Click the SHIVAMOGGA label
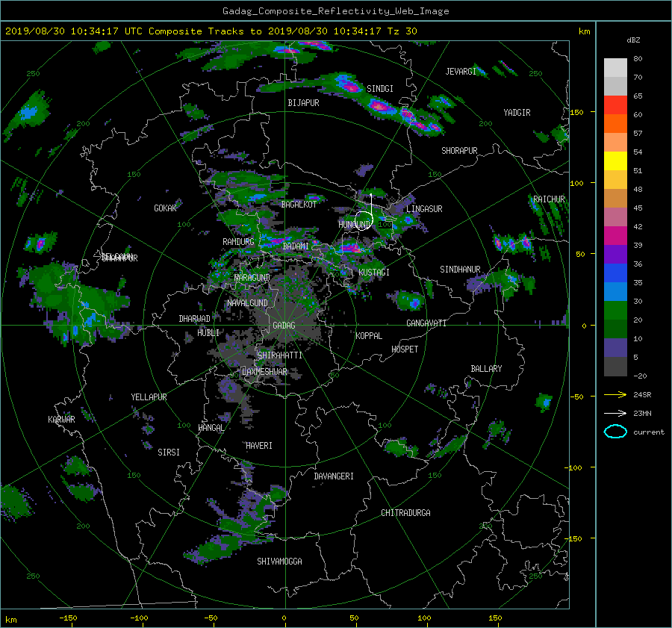This screenshot has width=672, height=628. (279, 562)
